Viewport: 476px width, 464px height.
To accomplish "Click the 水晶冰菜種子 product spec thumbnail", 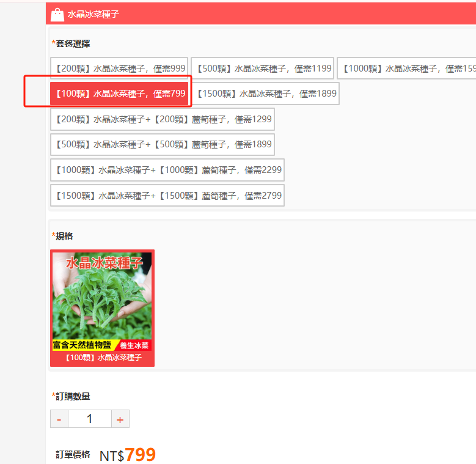I will 102,308.
